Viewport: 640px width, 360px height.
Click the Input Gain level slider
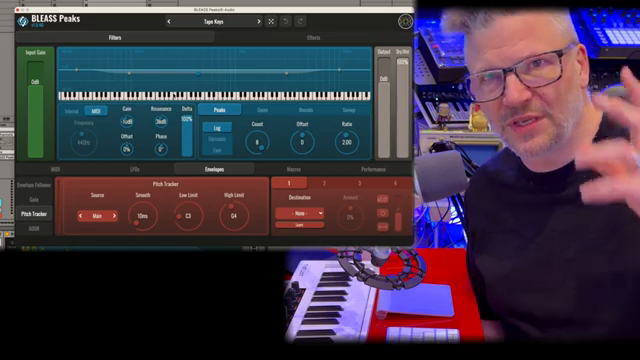[x=36, y=109]
